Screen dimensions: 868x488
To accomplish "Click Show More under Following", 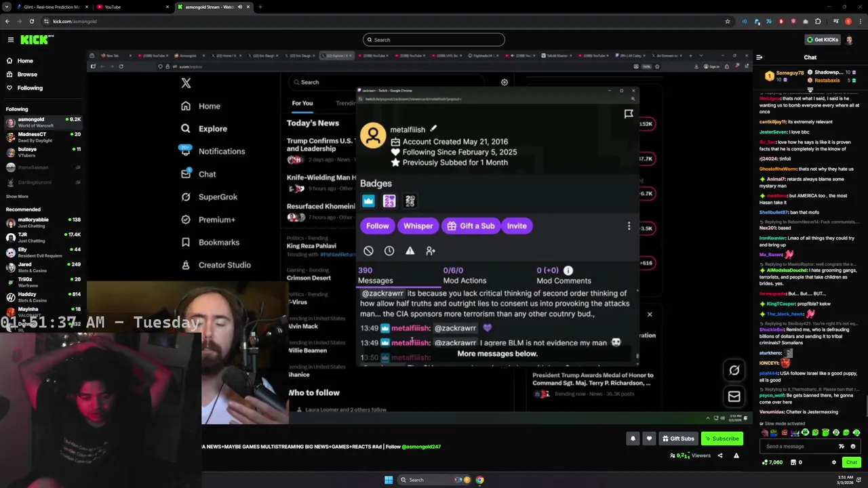I will pos(17,197).
